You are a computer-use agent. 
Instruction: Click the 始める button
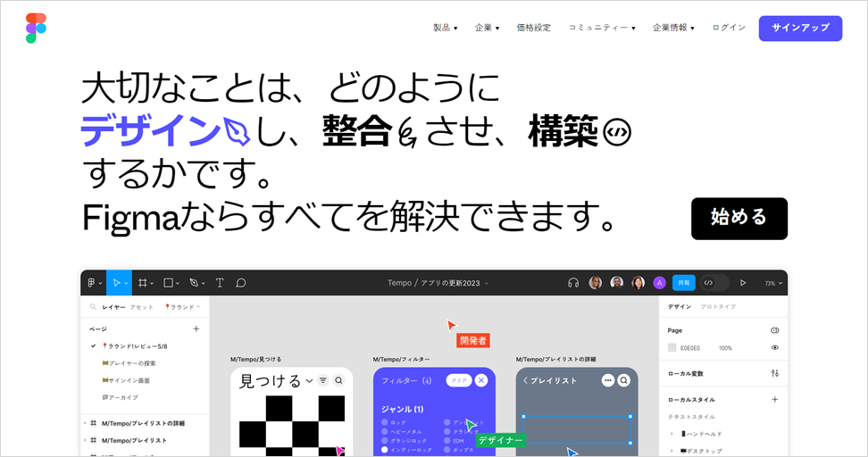coord(739,219)
